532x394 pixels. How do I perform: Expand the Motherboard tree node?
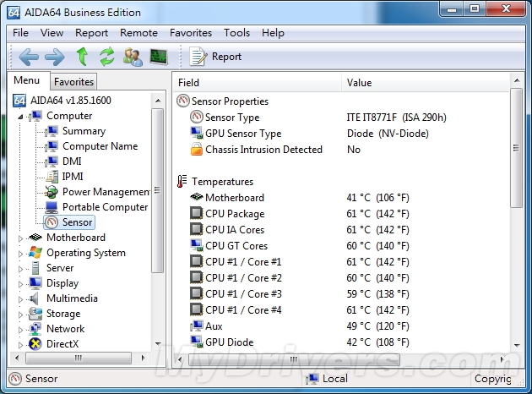(x=22, y=238)
